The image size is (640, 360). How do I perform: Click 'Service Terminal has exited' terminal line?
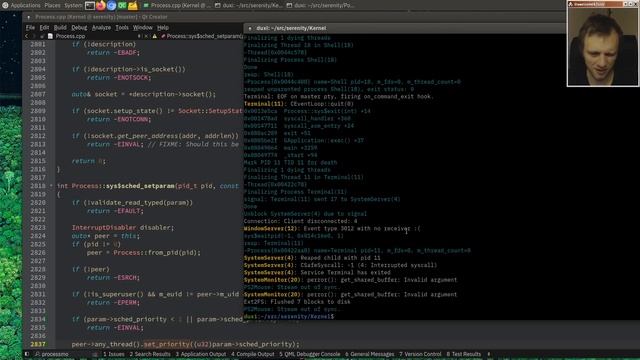pyautogui.click(x=317, y=272)
